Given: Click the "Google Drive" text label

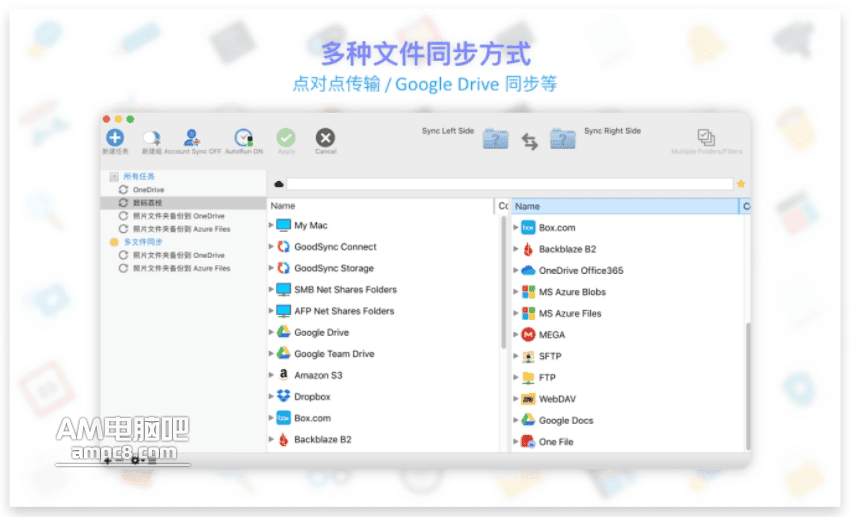Looking at the screenshot, I should tap(321, 332).
